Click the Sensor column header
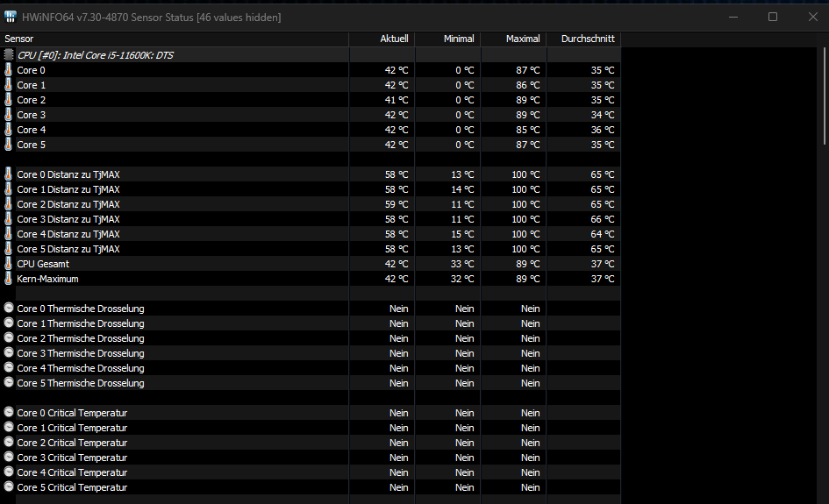The image size is (829, 504). [175, 39]
